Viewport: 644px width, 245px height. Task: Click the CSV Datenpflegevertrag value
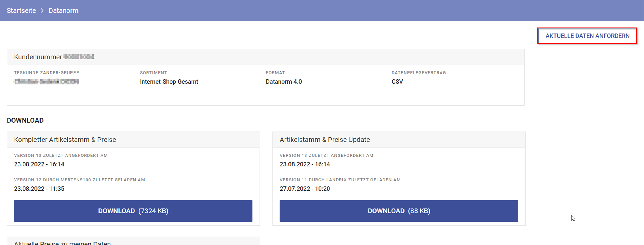tap(397, 82)
